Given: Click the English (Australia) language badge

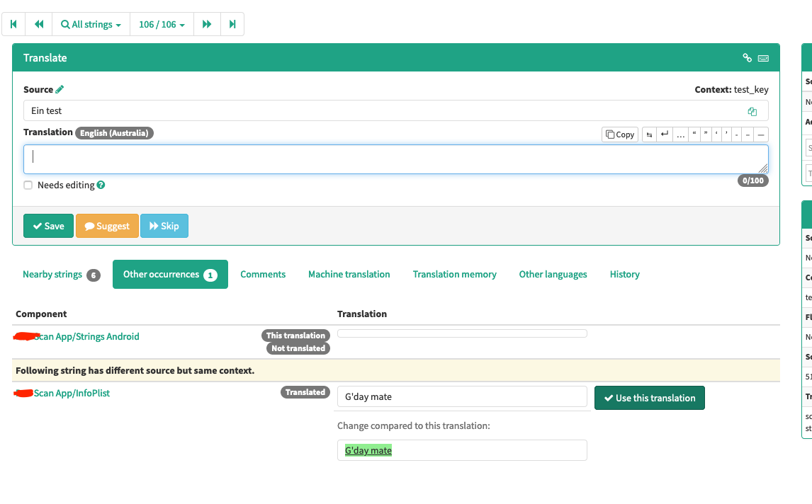Looking at the screenshot, I should 114,133.
